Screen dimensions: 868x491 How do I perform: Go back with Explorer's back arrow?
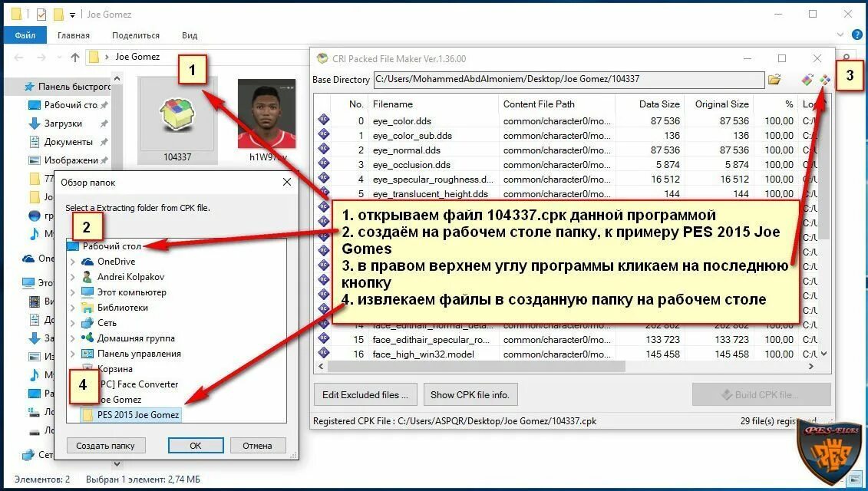point(19,57)
